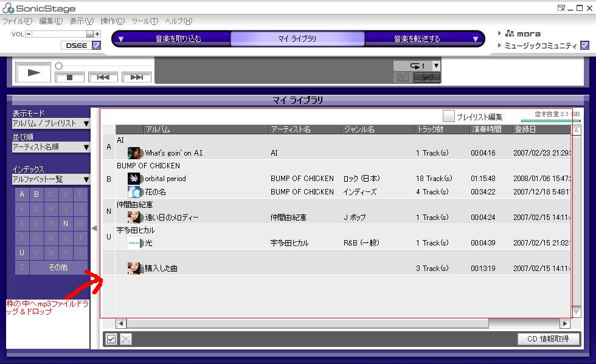Click the select-all check icon at bottom

(x=111, y=339)
